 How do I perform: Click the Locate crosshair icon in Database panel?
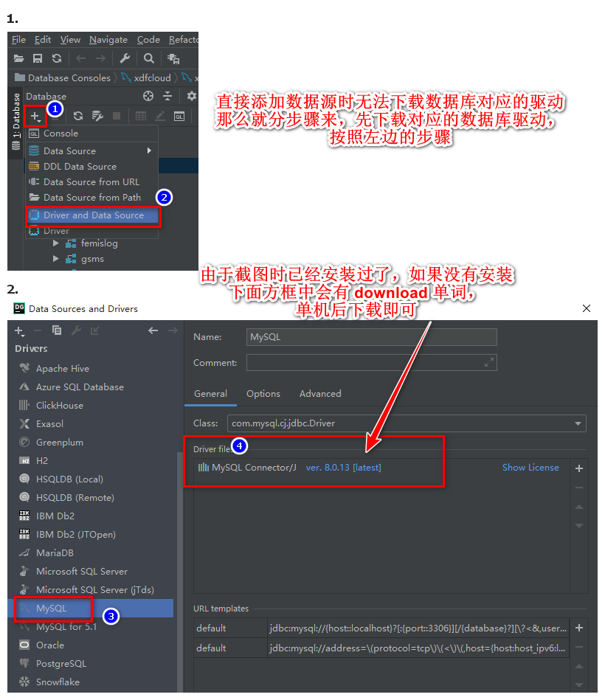(148, 96)
